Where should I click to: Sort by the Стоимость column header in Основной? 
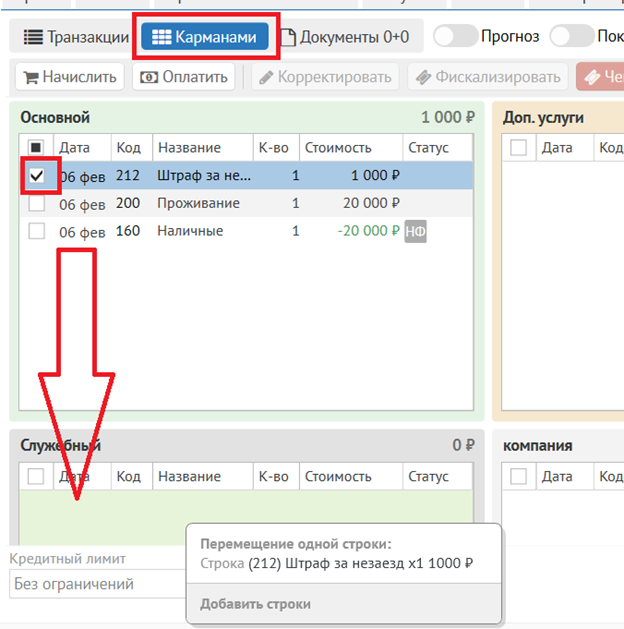[337, 148]
